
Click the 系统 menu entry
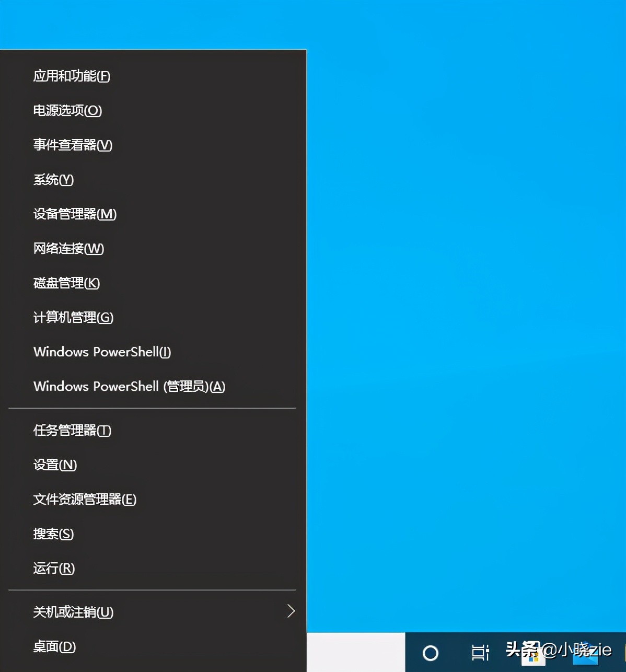pos(53,180)
